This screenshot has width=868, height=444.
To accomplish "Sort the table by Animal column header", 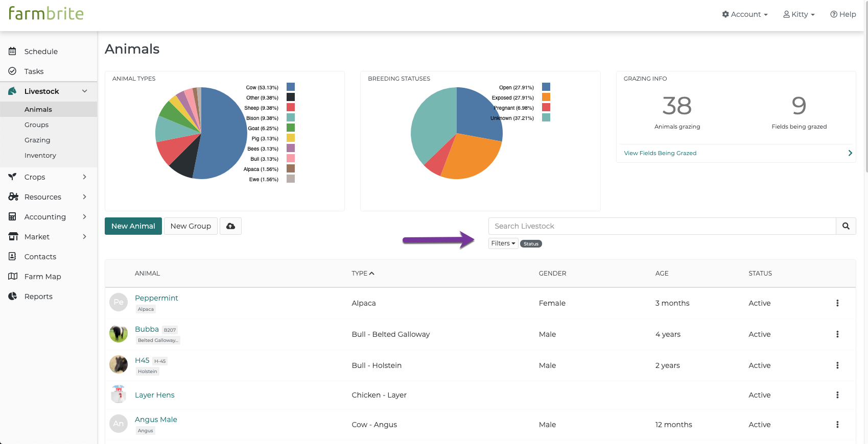I will click(147, 274).
